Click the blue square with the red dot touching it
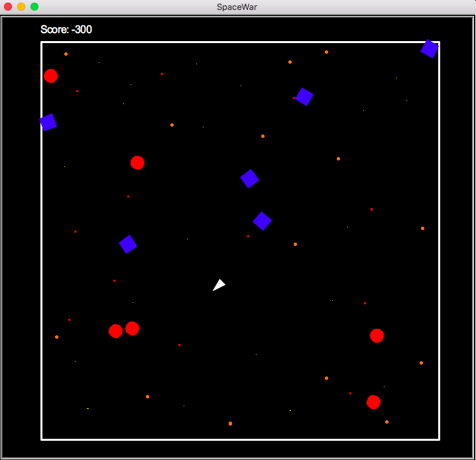 point(304,97)
